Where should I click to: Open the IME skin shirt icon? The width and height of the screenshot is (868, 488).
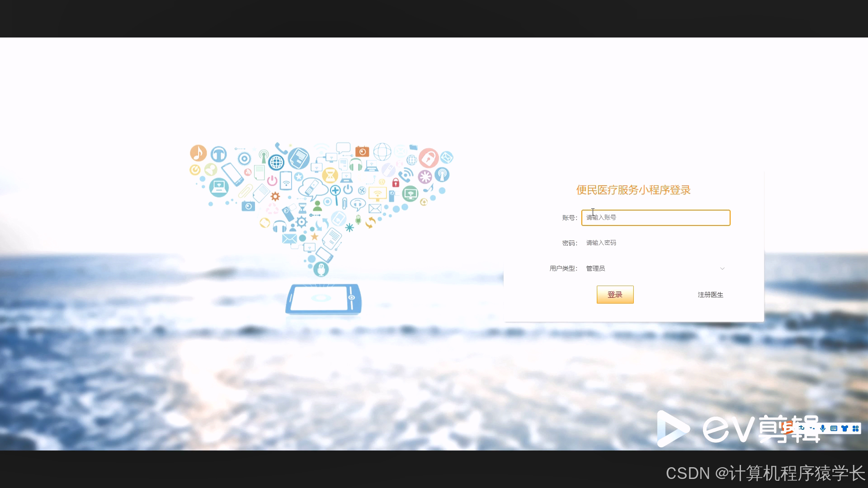tap(844, 428)
